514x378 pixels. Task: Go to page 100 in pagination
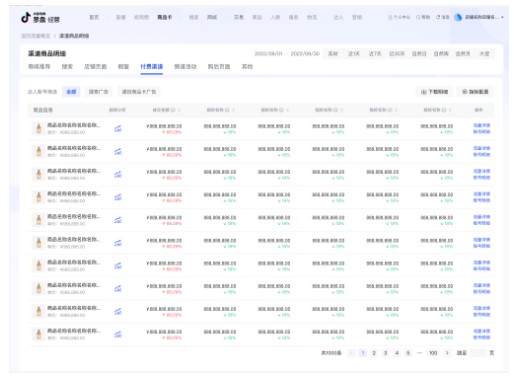pos(433,353)
